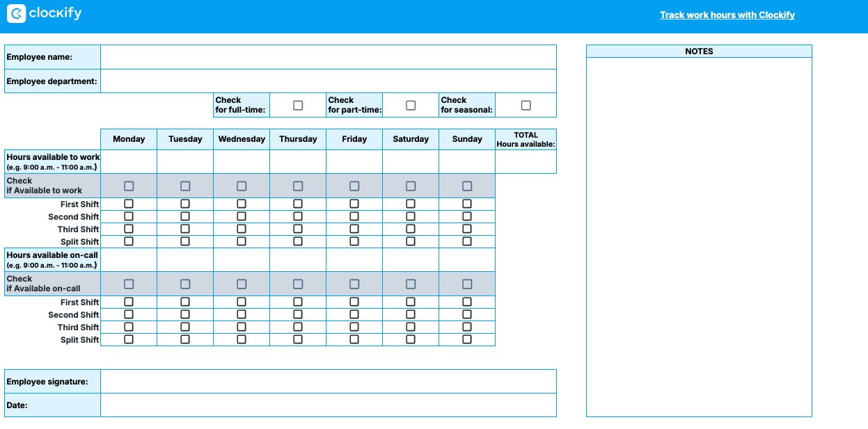Enable Monday on-call Split Shift checkbox
Image resolution: width=868 pixels, height=429 pixels.
point(129,339)
